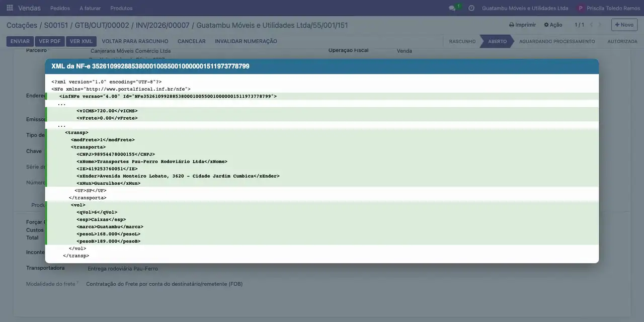
Task: Click the Modalidade do frete FOB value
Action: pyautogui.click(x=165, y=284)
